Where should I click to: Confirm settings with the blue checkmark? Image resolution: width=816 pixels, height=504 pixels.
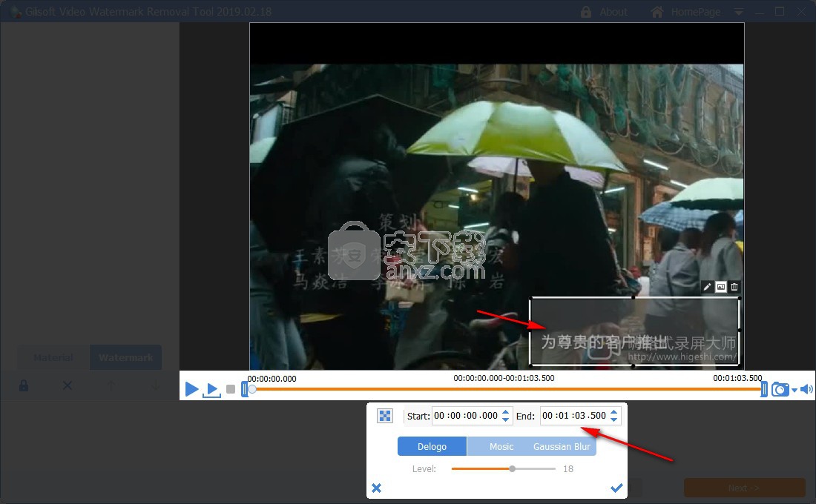(x=616, y=488)
